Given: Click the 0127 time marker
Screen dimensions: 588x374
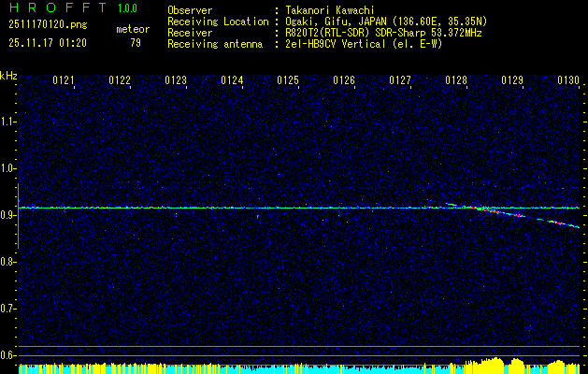Looking at the screenshot, I should [x=400, y=80].
